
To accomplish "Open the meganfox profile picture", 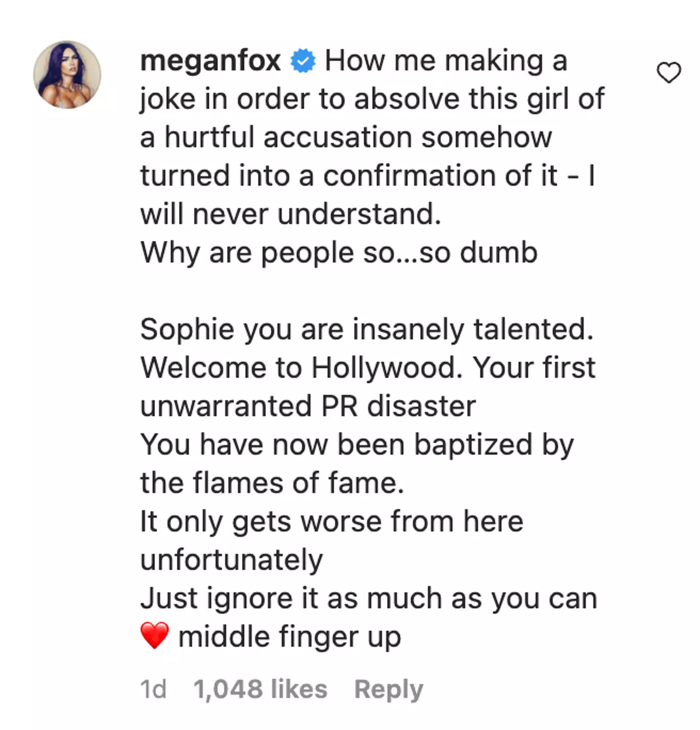I will [x=67, y=74].
